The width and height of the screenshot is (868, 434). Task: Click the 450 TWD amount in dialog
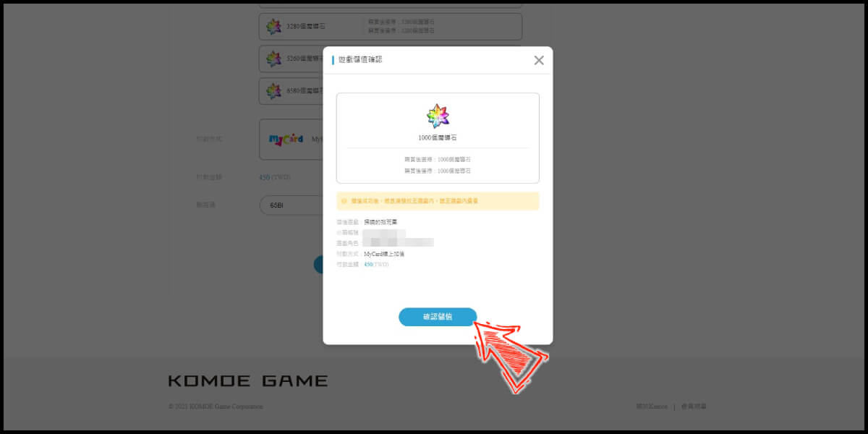point(376,265)
